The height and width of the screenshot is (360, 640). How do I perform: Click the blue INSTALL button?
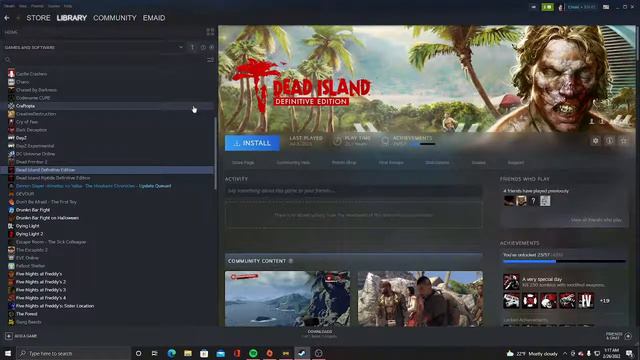252,143
